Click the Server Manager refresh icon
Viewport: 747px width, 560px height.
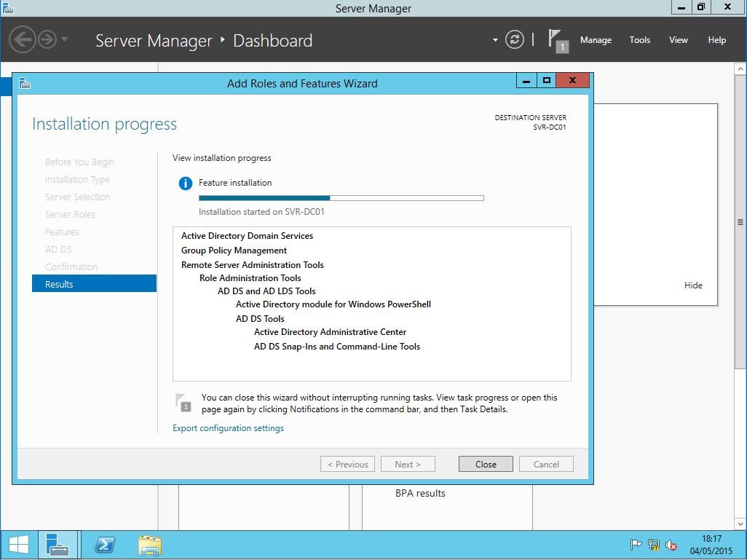pos(514,40)
